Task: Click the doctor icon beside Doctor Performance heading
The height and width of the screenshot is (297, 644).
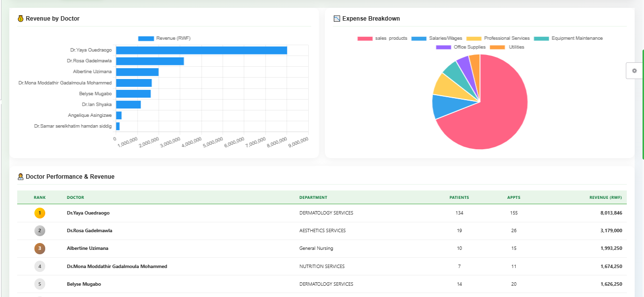Action: (20, 177)
